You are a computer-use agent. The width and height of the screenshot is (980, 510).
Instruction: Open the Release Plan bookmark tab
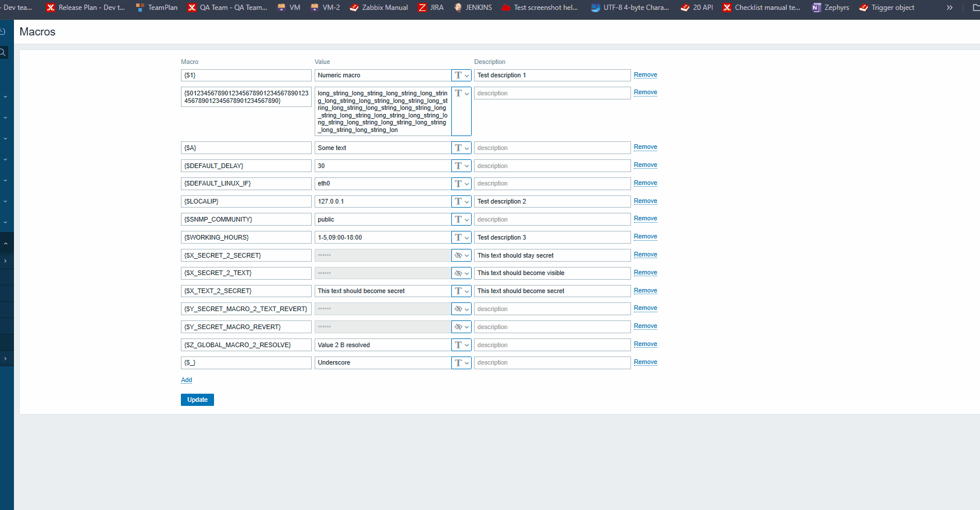click(x=85, y=8)
